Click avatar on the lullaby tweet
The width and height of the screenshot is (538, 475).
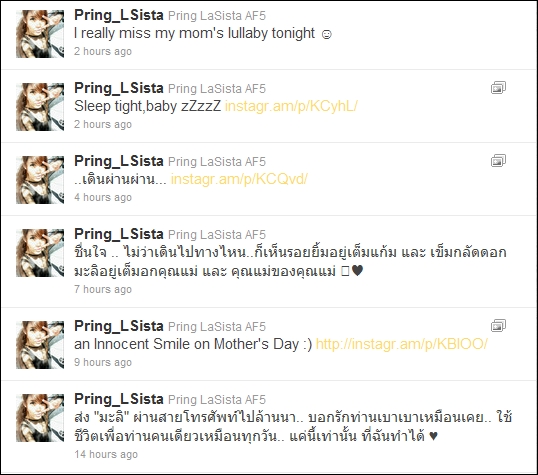(40, 34)
